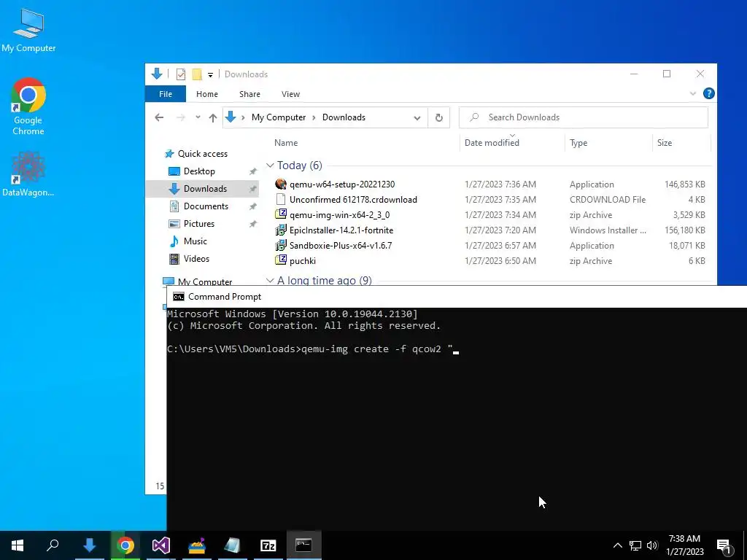
Task: Open 7-Zip from taskbar
Action: [x=268, y=545]
